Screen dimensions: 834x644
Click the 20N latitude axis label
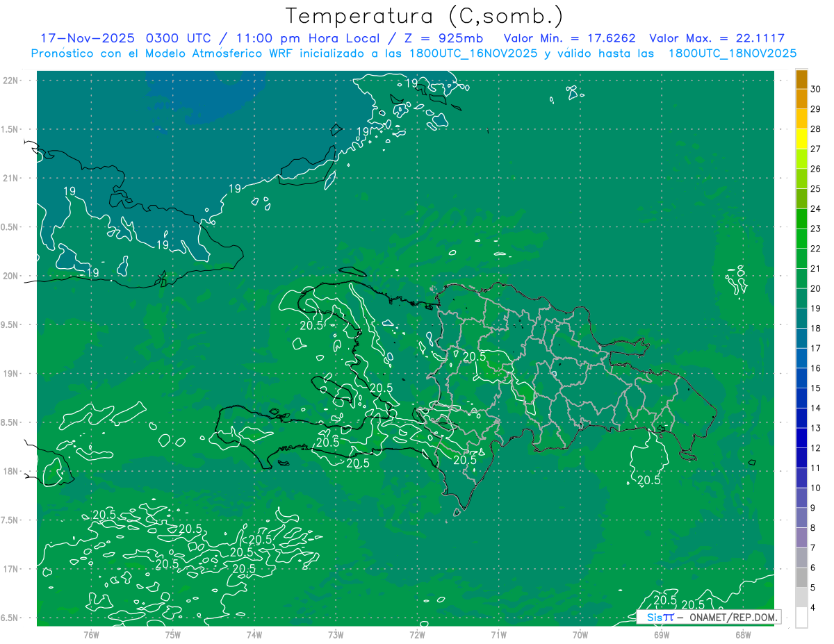10,276
